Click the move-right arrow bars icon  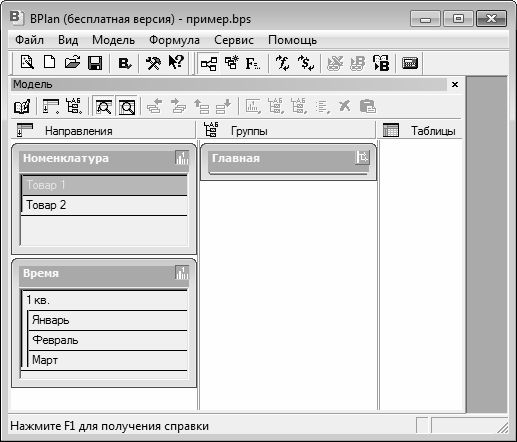coord(178,107)
